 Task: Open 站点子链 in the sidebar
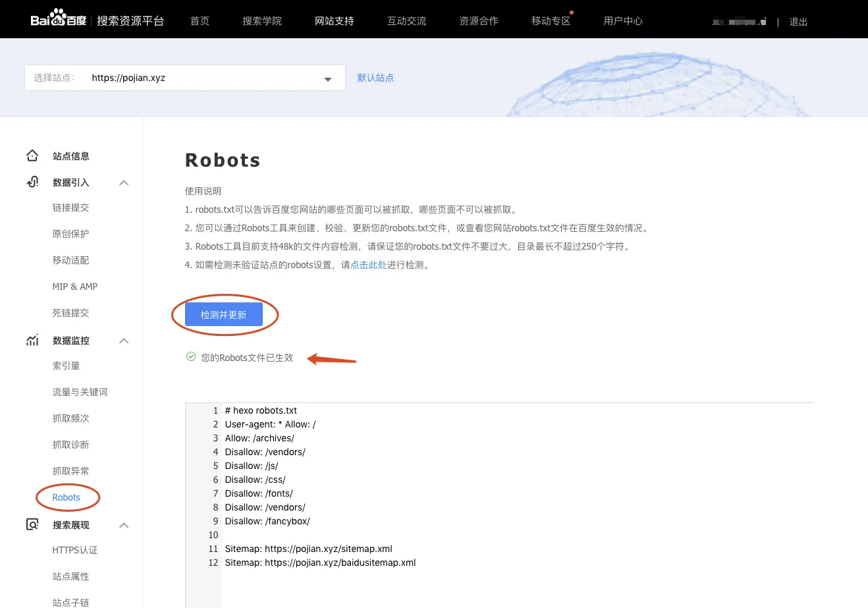(x=71, y=602)
